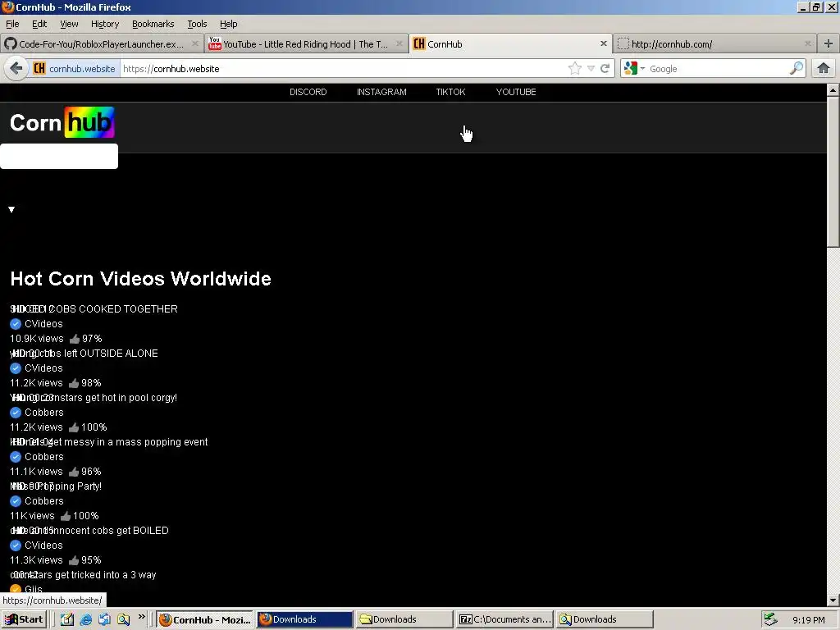840x630 pixels.
Task: Open the View menu
Action: point(69,24)
